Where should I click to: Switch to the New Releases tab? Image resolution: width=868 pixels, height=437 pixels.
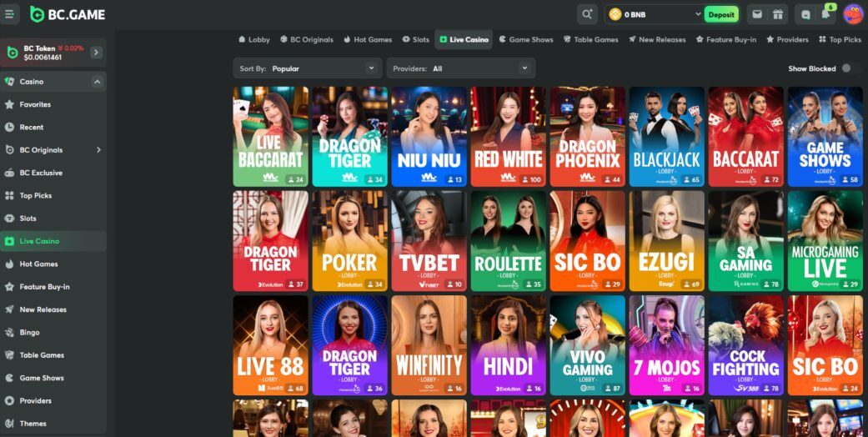click(657, 39)
